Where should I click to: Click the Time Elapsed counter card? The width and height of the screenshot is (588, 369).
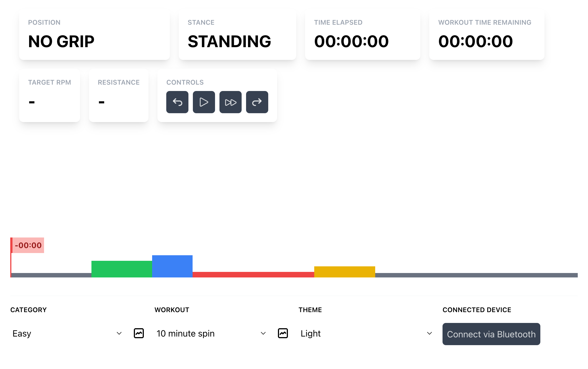pyautogui.click(x=362, y=34)
